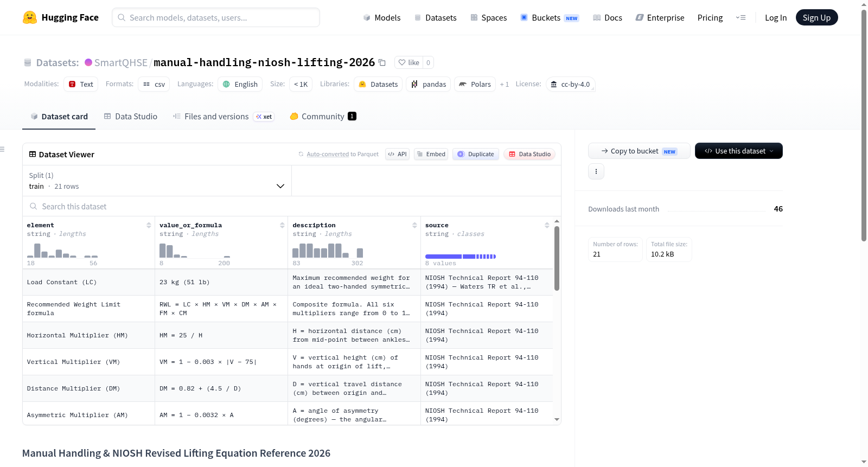Click the source column classes bar
The width and height of the screenshot is (868, 467).
click(x=461, y=257)
